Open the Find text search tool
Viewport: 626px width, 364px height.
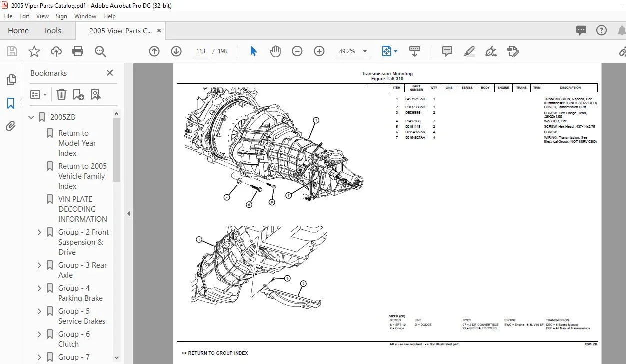100,51
